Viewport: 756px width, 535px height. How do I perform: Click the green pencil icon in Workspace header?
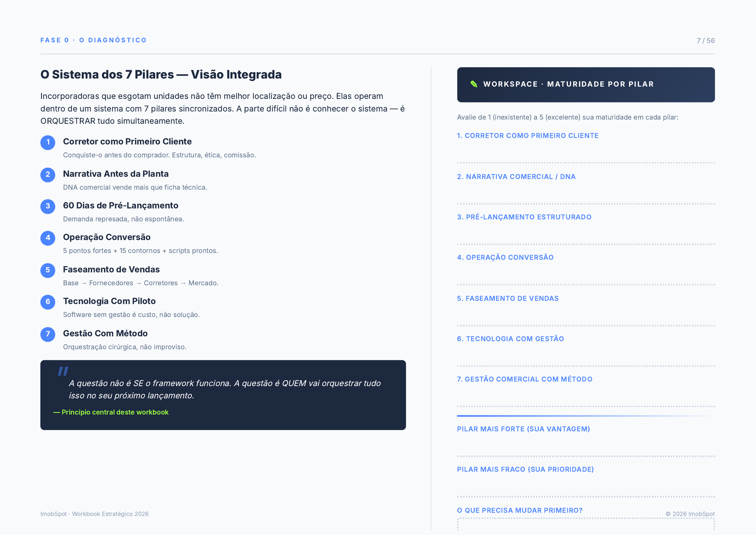tap(474, 84)
